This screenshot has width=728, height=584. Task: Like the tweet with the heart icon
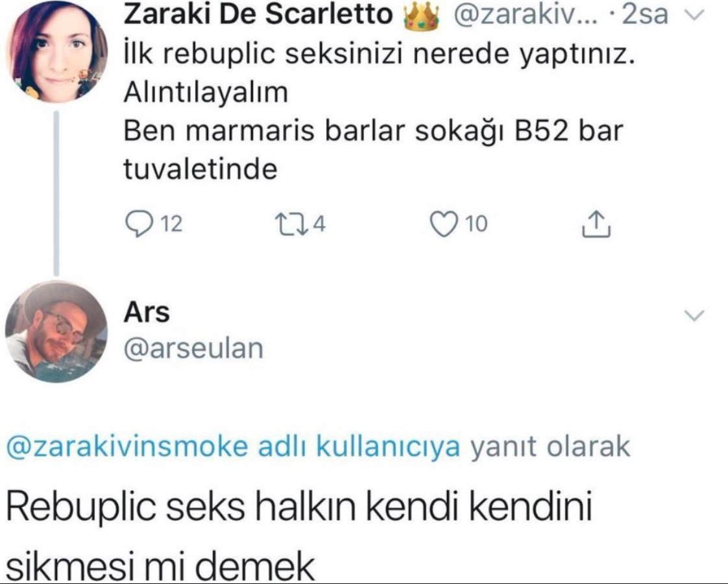[443, 224]
